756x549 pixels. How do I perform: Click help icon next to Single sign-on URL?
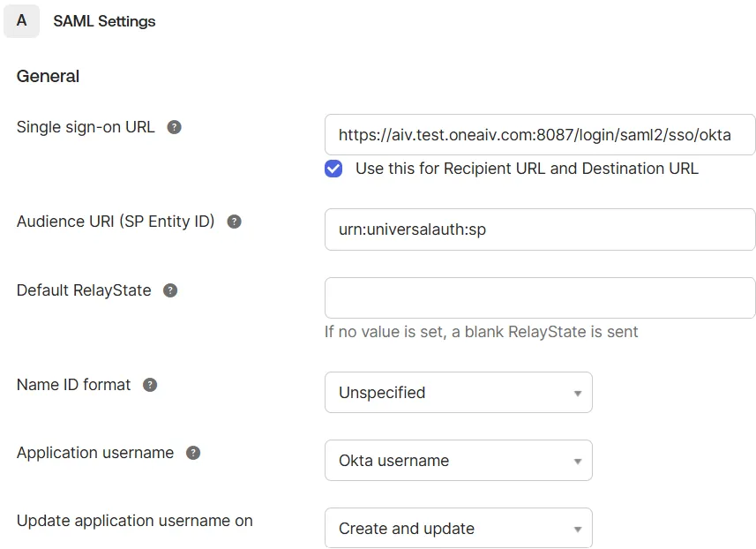pos(174,127)
